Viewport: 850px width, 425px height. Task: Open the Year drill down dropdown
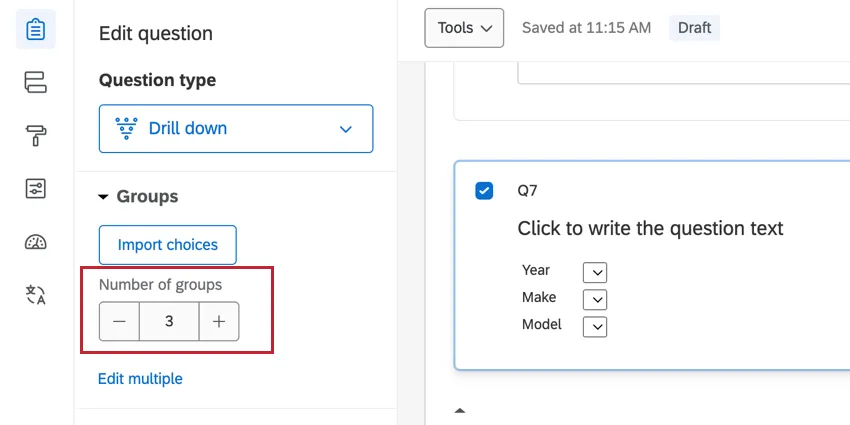coord(595,272)
